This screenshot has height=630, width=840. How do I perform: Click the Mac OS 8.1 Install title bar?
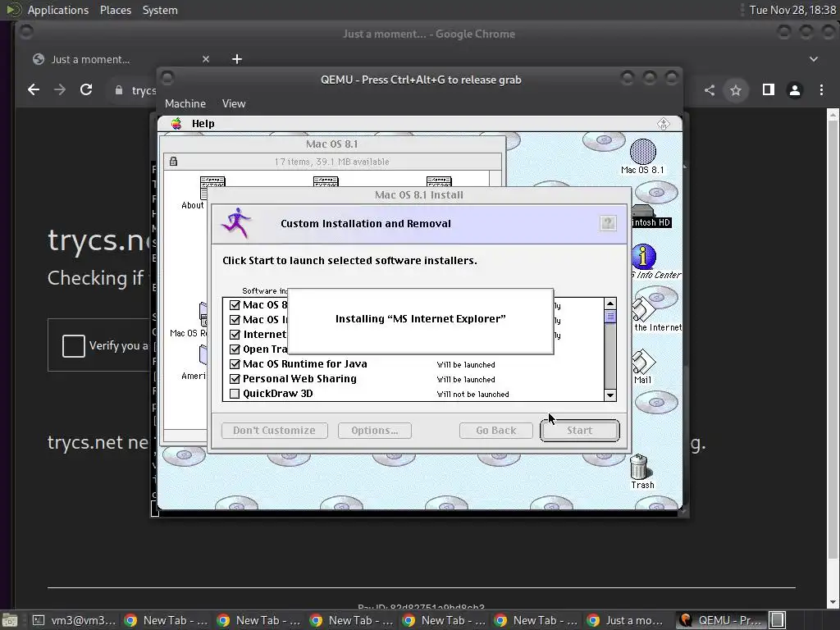pos(419,195)
